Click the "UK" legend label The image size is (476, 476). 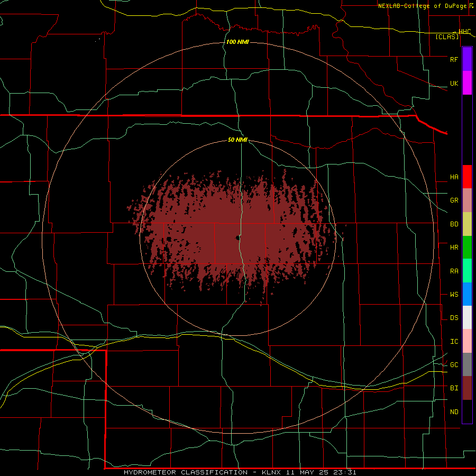coord(454,83)
